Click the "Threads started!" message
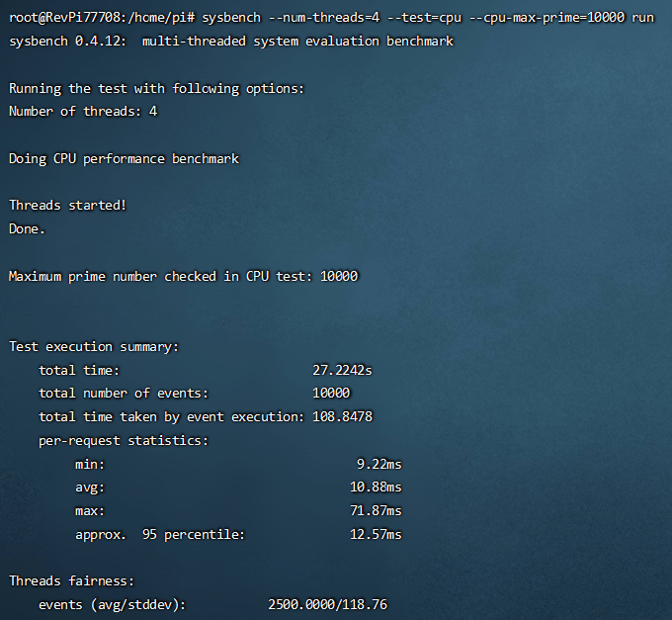 67,206
